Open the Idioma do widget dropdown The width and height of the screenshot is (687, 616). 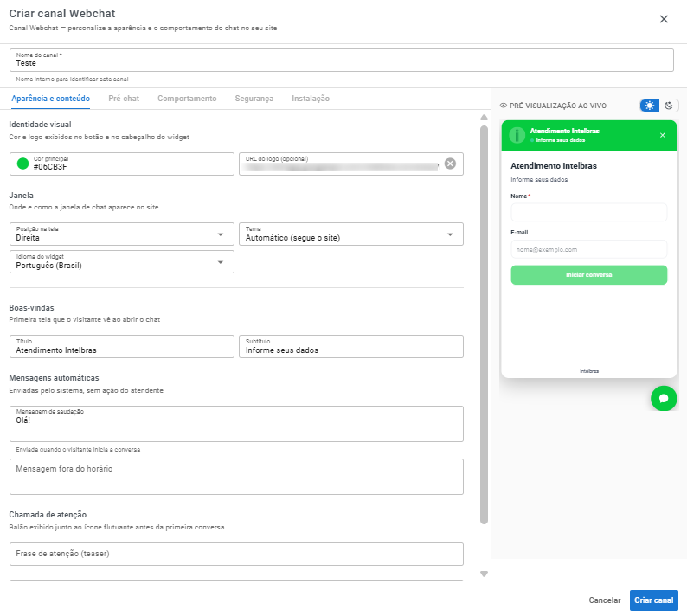tap(122, 261)
